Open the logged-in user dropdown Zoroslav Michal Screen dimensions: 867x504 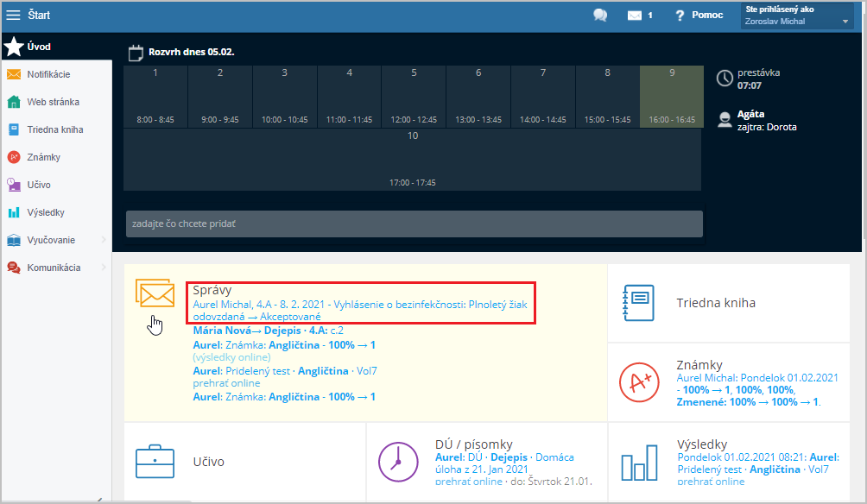pyautogui.click(x=797, y=16)
